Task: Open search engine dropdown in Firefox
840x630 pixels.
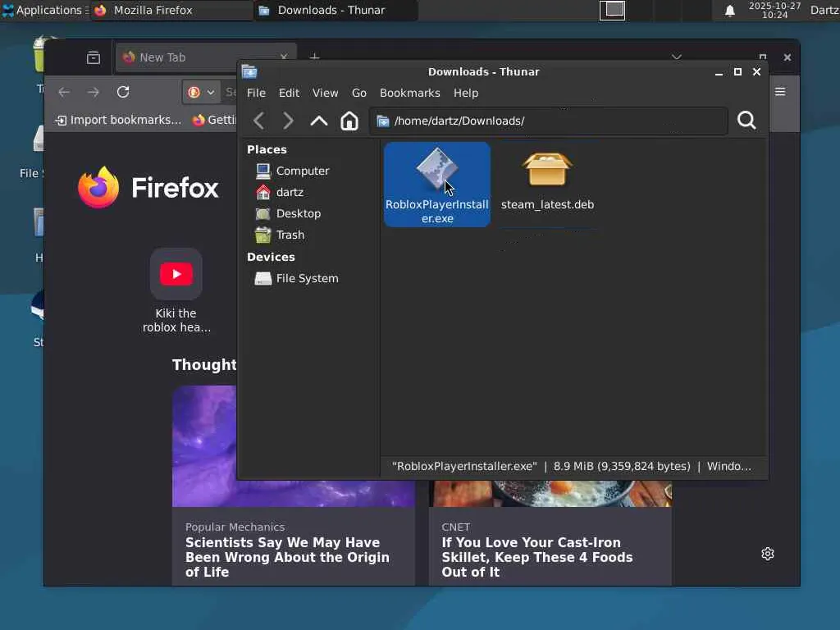Action: (202, 92)
